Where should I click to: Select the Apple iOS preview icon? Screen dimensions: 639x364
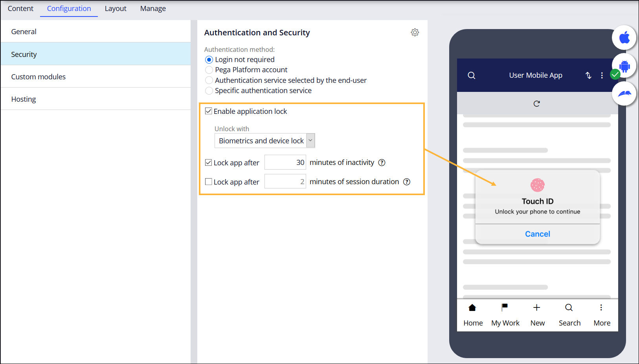tap(624, 38)
